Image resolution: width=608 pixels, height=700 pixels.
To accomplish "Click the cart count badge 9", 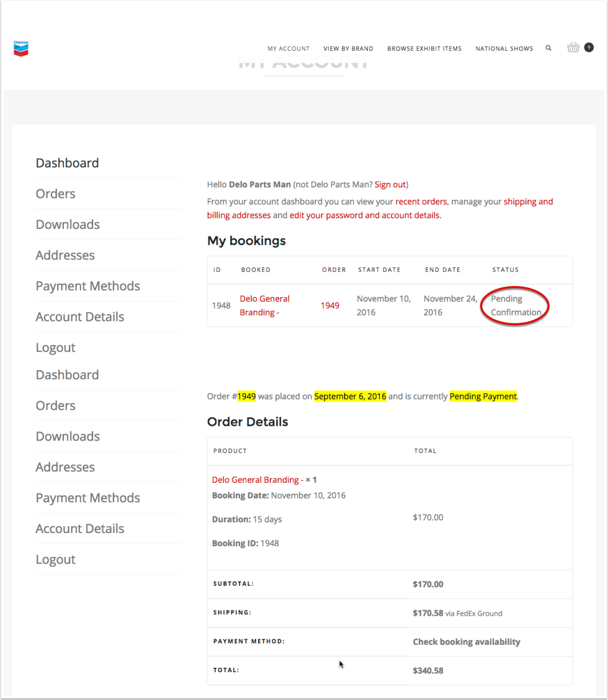I will [x=589, y=47].
